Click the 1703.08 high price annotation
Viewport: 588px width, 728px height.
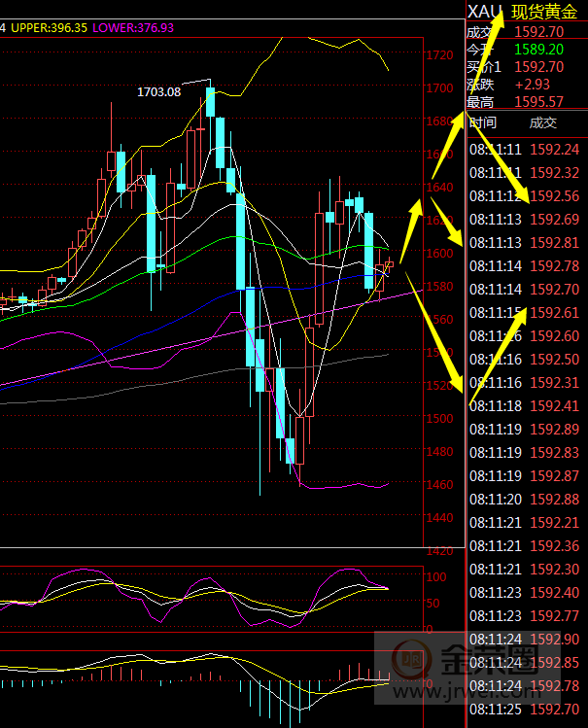(x=159, y=91)
